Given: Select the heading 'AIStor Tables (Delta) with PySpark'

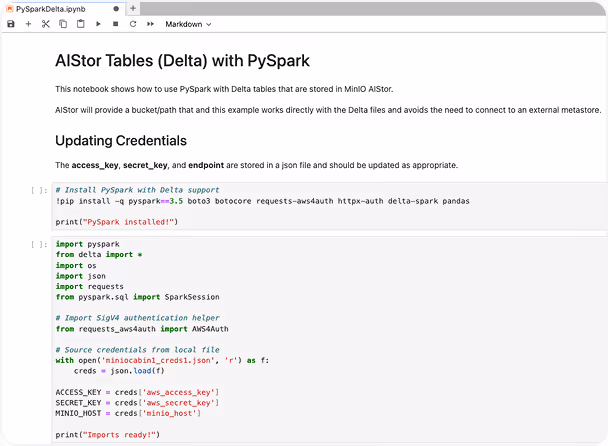Looking at the screenshot, I should tap(182, 61).
